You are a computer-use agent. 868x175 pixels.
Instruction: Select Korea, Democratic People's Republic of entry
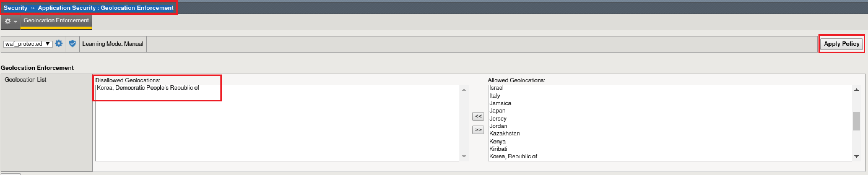(148, 88)
